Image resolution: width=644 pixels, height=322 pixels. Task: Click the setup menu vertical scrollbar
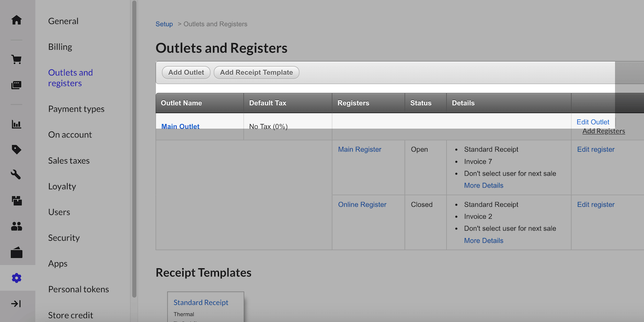[134, 147]
